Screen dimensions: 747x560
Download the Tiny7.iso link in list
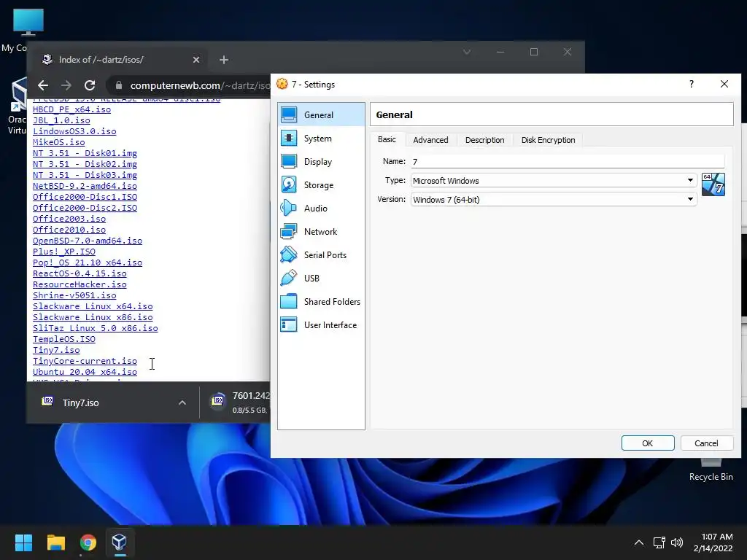56,350
